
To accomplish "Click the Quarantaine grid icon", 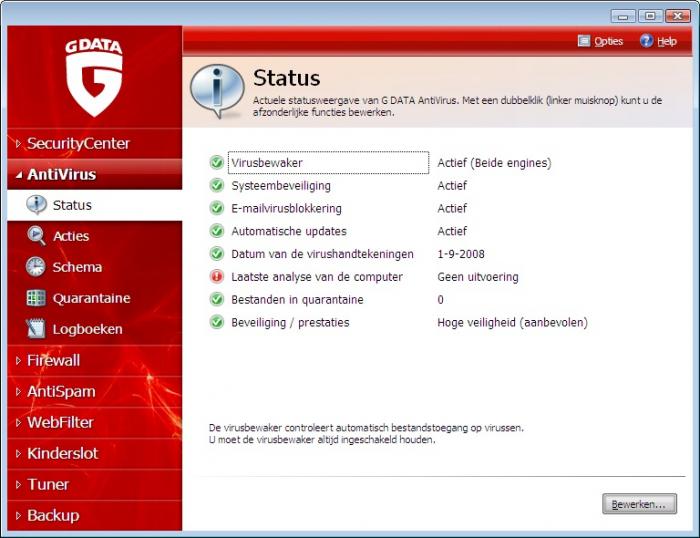I will click(x=36, y=298).
